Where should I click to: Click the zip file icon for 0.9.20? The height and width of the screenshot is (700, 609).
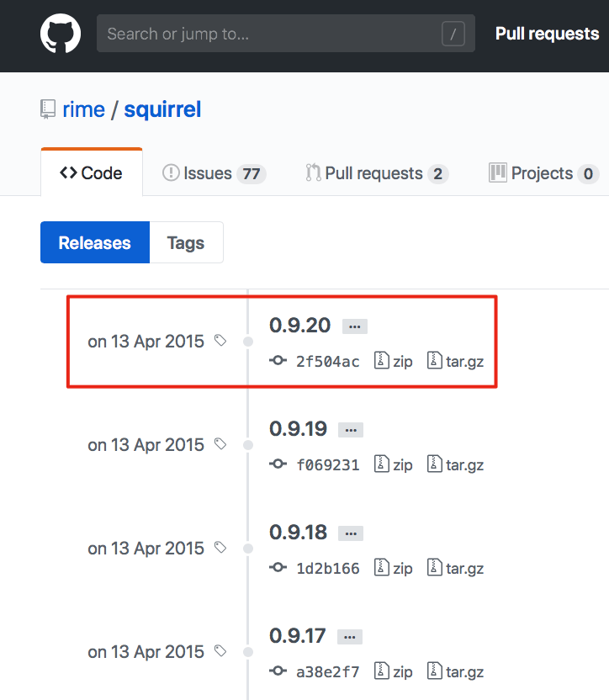pyautogui.click(x=381, y=360)
